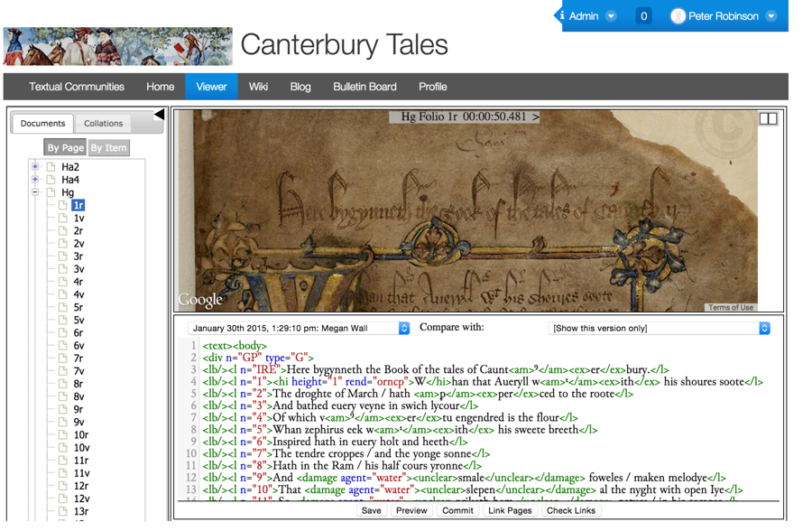The image size is (812, 531).
Task: Click the page icon beside folio 12v
Action: 62,498
